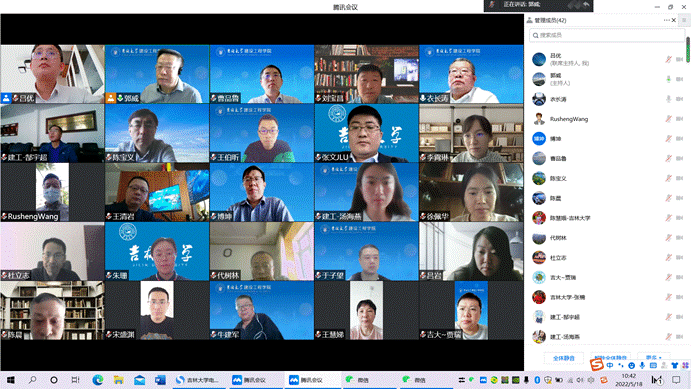
Task: Click camera icon beside 曹品鲁 in list
Action: click(x=680, y=159)
